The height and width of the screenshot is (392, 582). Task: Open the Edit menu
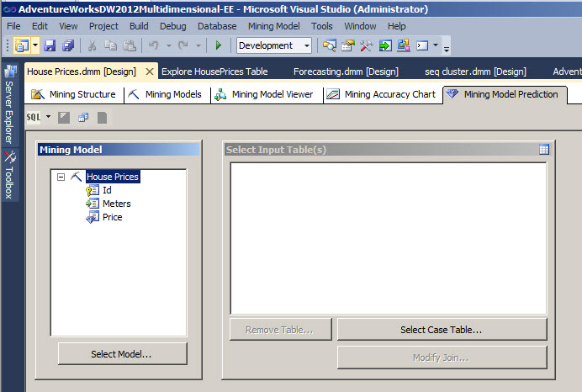tap(40, 26)
